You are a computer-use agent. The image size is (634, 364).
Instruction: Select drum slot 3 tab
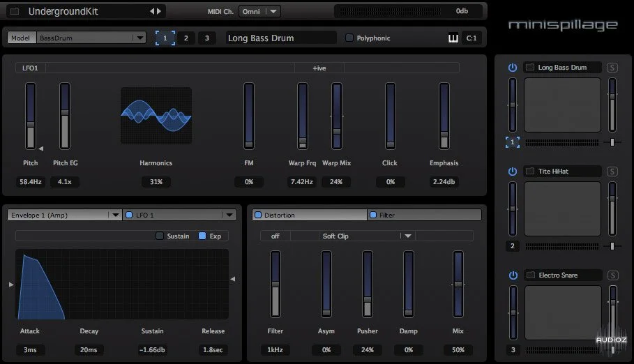207,38
